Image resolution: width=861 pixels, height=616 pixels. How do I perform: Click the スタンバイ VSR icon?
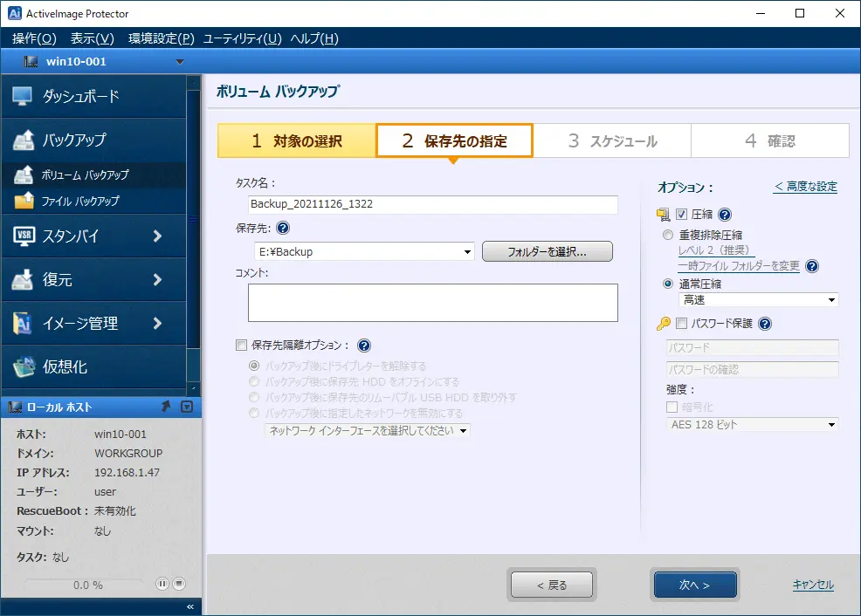(24, 236)
